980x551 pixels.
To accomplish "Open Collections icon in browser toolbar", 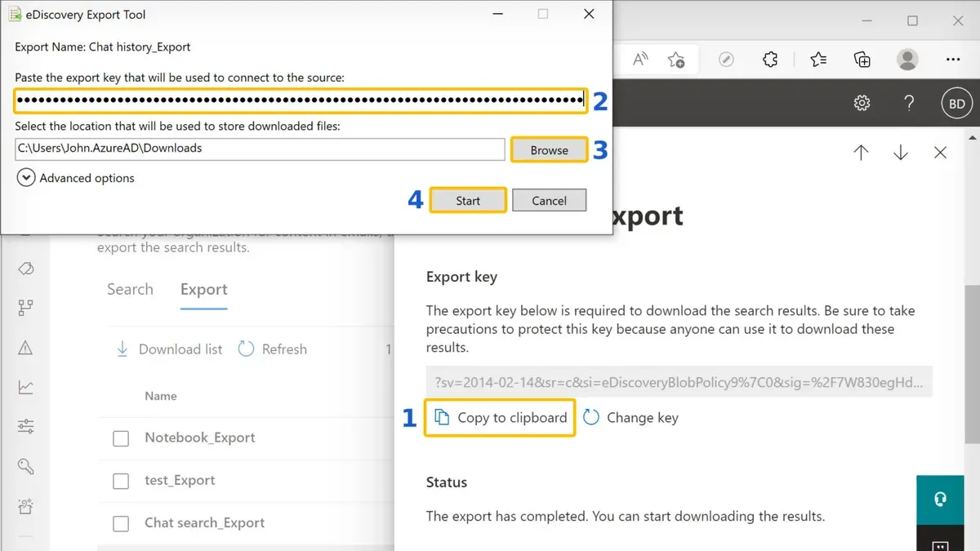I will 862,60.
